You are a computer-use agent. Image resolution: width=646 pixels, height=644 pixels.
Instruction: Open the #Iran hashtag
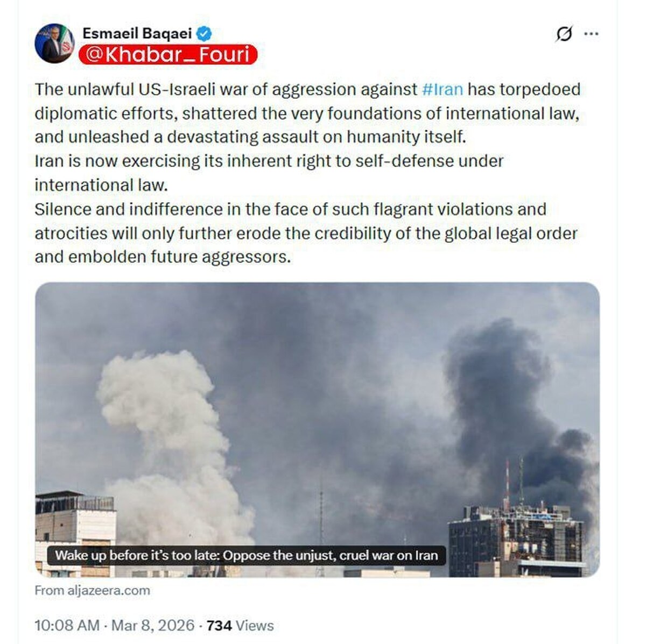pos(442,89)
